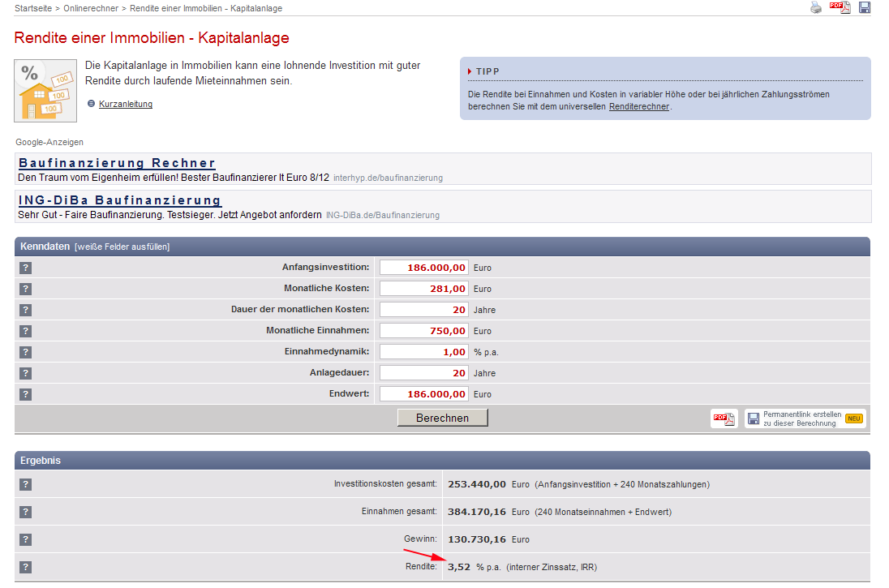Click the save diskette icon in header
The width and height of the screenshot is (889, 588).
pyautogui.click(x=865, y=8)
